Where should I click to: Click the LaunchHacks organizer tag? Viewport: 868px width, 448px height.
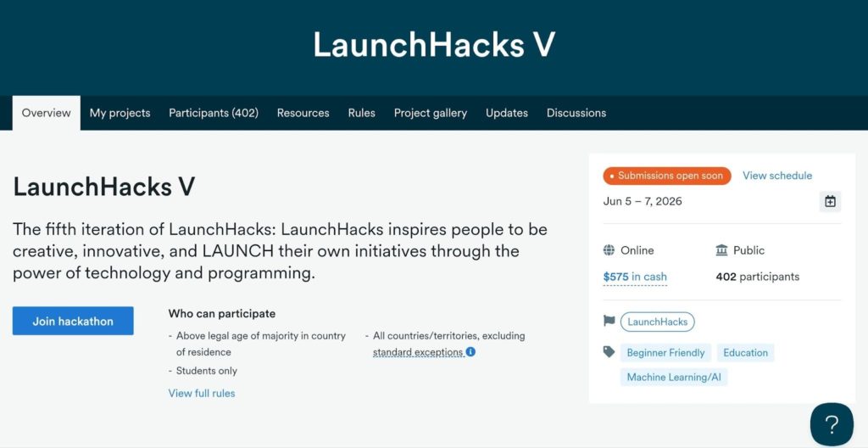tap(658, 322)
